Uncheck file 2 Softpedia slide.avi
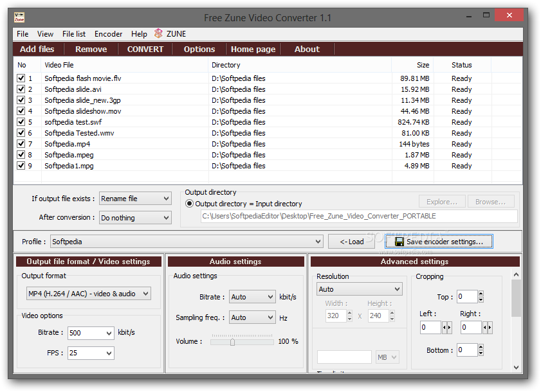The width and height of the screenshot is (541, 392). 21,89
